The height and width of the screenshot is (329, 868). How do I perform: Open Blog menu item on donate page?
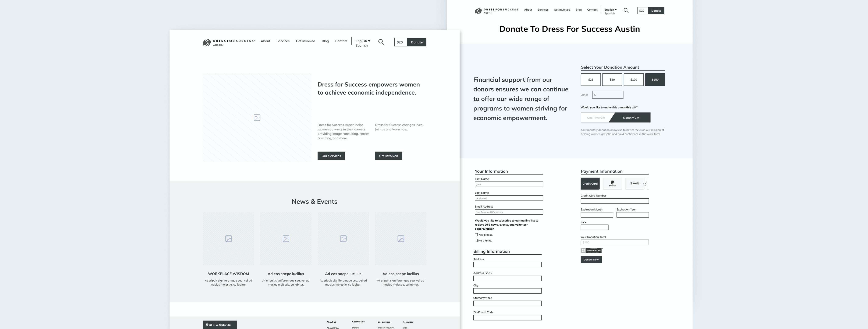click(x=579, y=10)
